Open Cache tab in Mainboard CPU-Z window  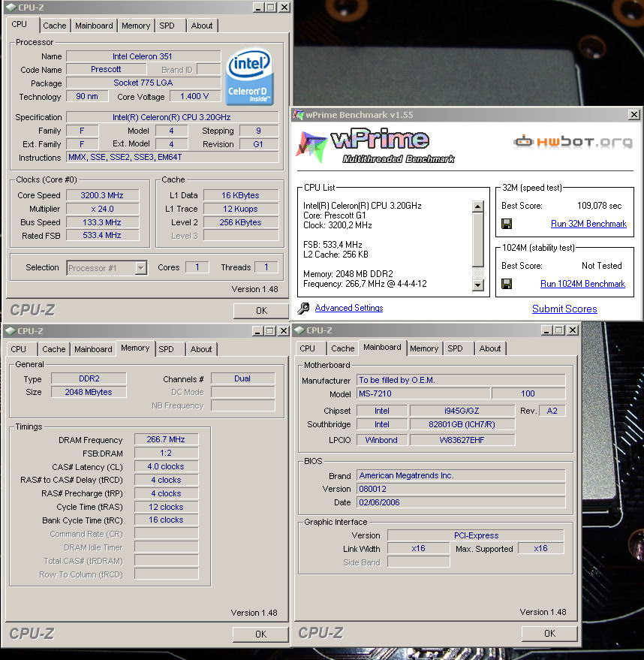click(x=343, y=348)
